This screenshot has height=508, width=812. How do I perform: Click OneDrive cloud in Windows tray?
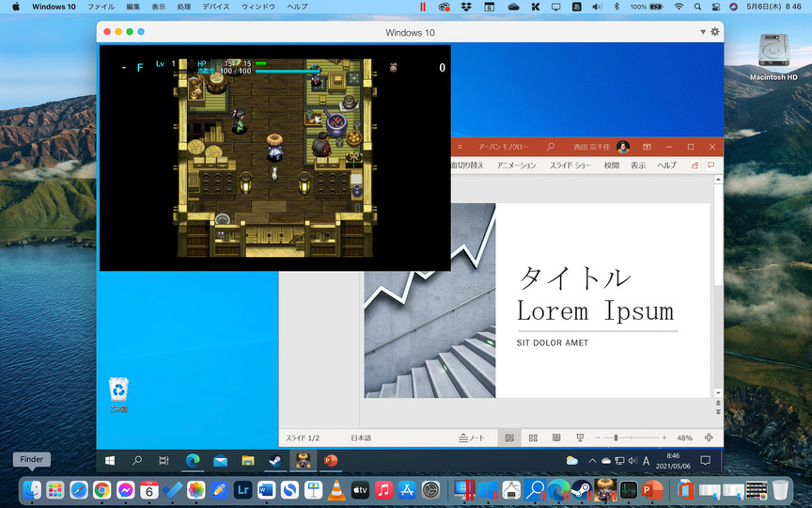tap(605, 460)
